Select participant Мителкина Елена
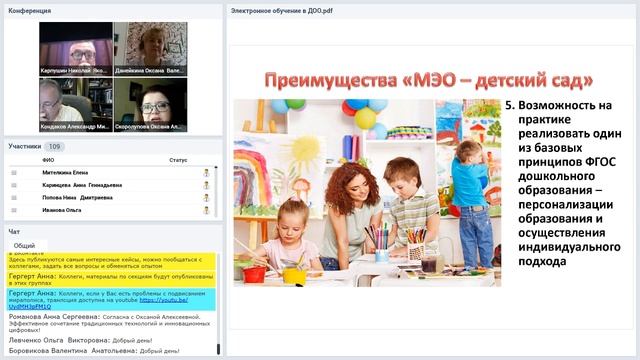The width and height of the screenshot is (640, 360). click(x=65, y=173)
